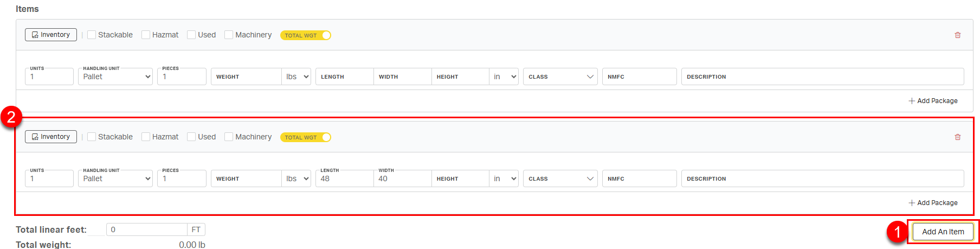Open lbs weight unit dropdown, first item

[296, 76]
